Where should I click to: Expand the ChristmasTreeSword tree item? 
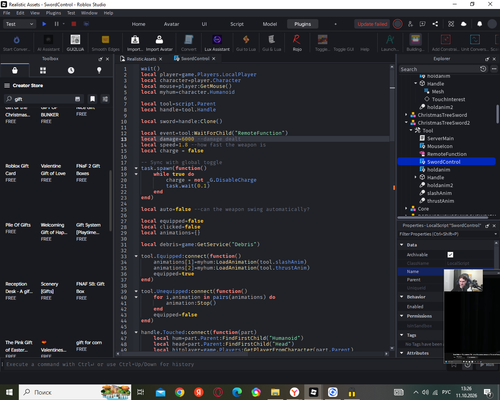406,115
